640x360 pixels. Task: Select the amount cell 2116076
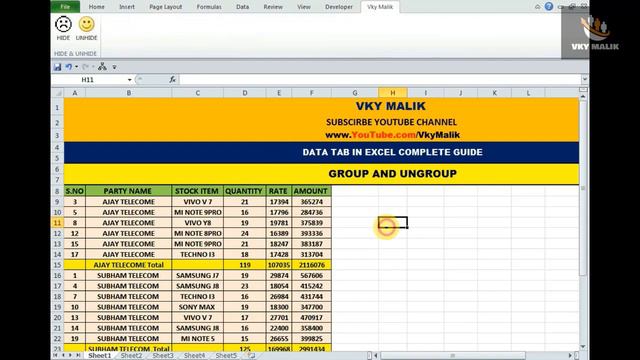tap(311, 265)
